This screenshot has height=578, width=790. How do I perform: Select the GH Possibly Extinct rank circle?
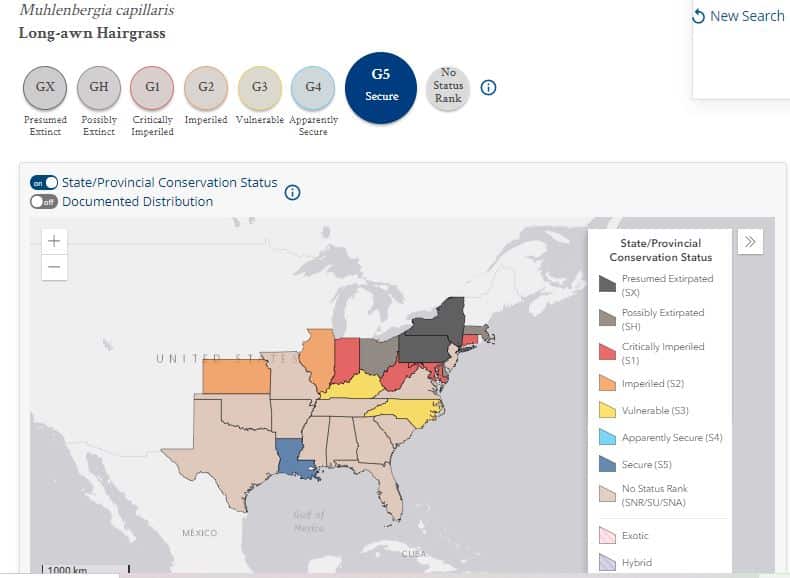click(x=99, y=88)
